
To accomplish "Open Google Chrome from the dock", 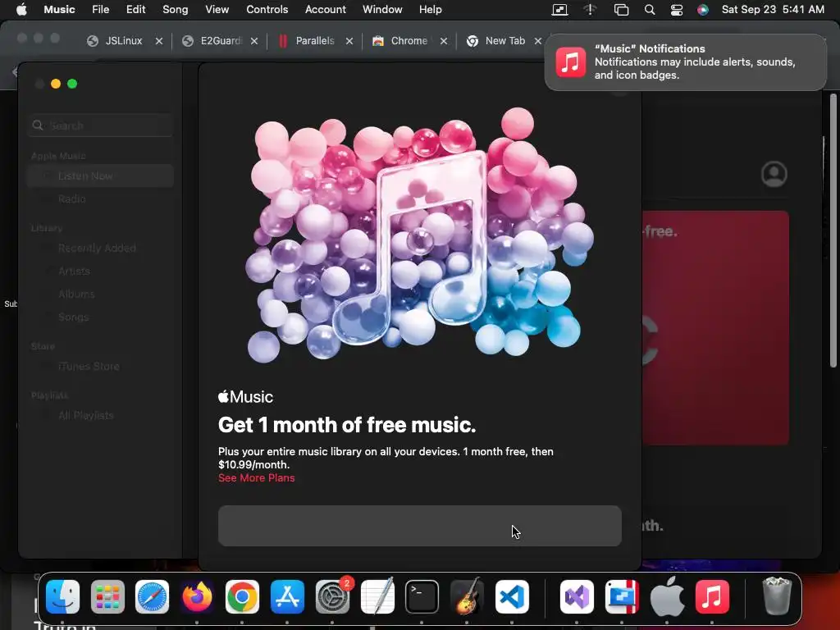I will click(x=242, y=596).
